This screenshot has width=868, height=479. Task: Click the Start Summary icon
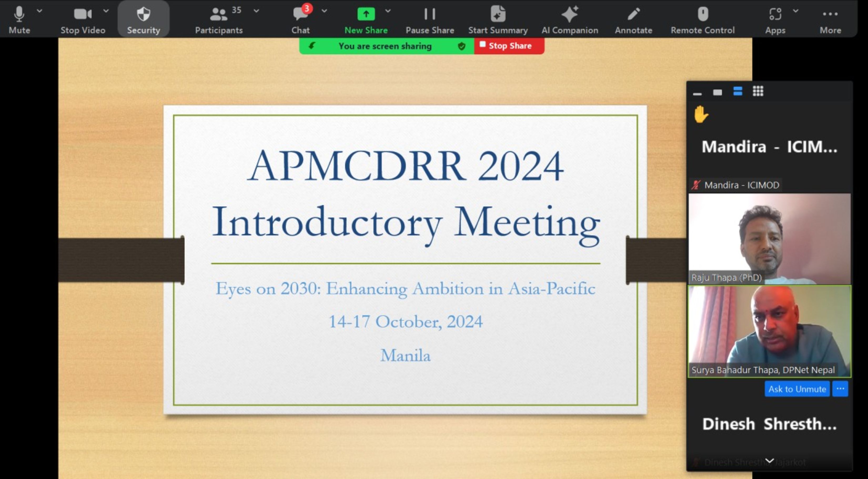(498, 14)
